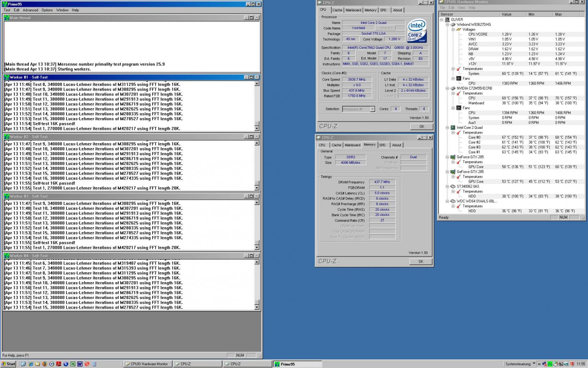This screenshot has width=588, height=368.
Task: Collapse the Intel Core 2 Quad node
Action: pyautogui.click(x=447, y=128)
